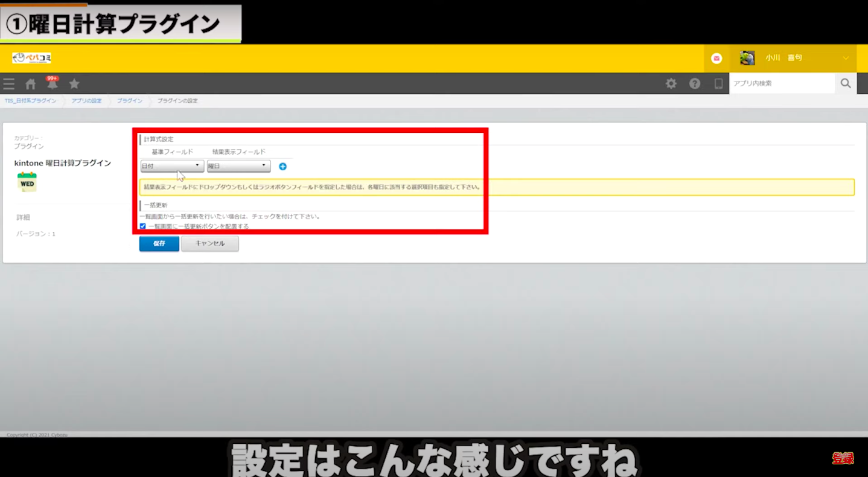Open the gear settings icon

(x=671, y=84)
